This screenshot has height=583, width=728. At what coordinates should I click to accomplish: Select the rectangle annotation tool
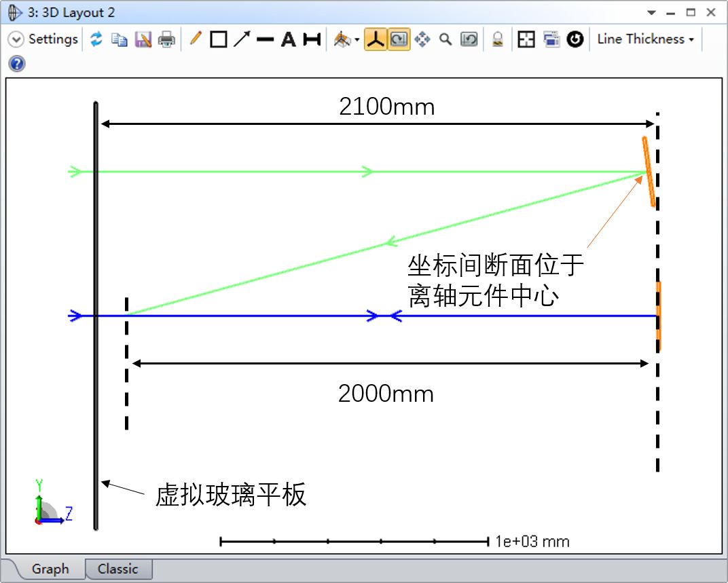coord(218,39)
